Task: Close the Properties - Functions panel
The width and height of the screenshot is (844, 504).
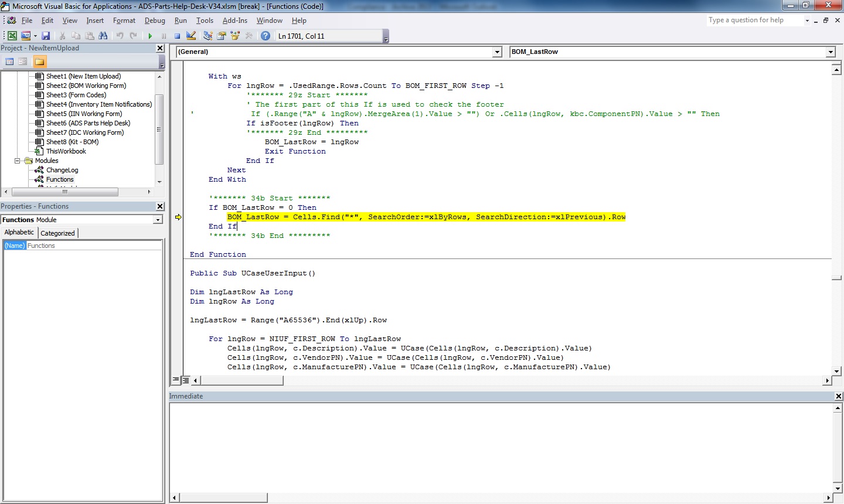Action: click(160, 206)
